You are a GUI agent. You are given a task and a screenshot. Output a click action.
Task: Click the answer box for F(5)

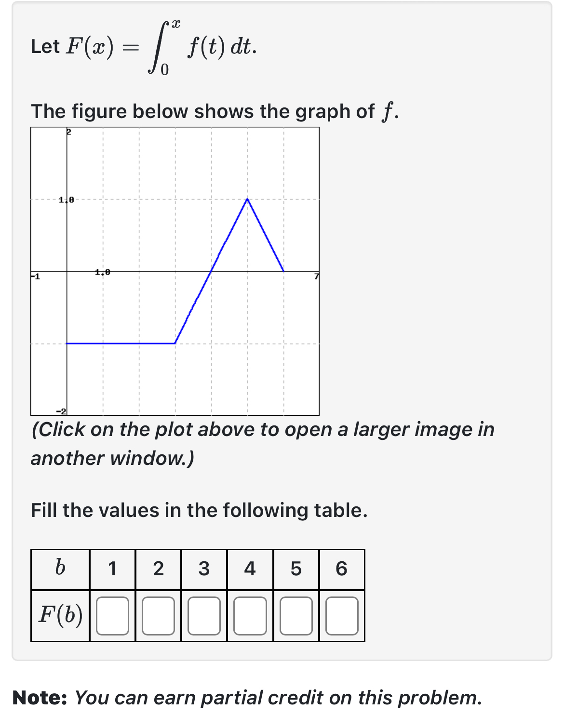(x=295, y=615)
